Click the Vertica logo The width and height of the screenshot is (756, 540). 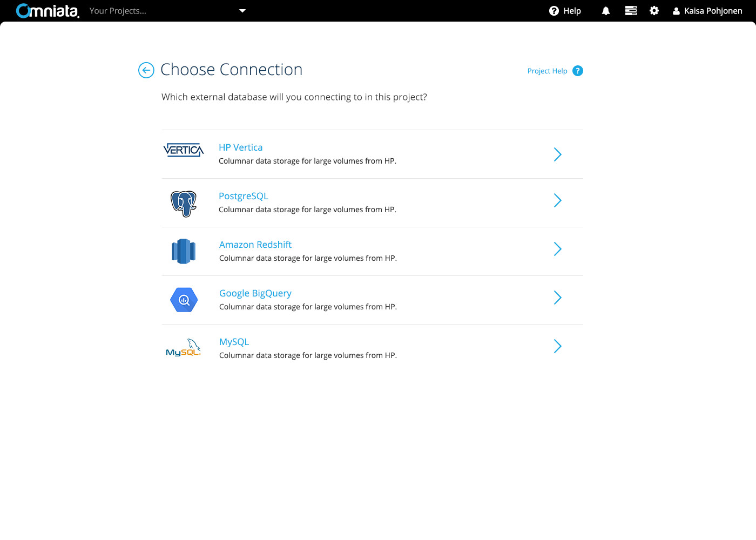click(x=184, y=150)
